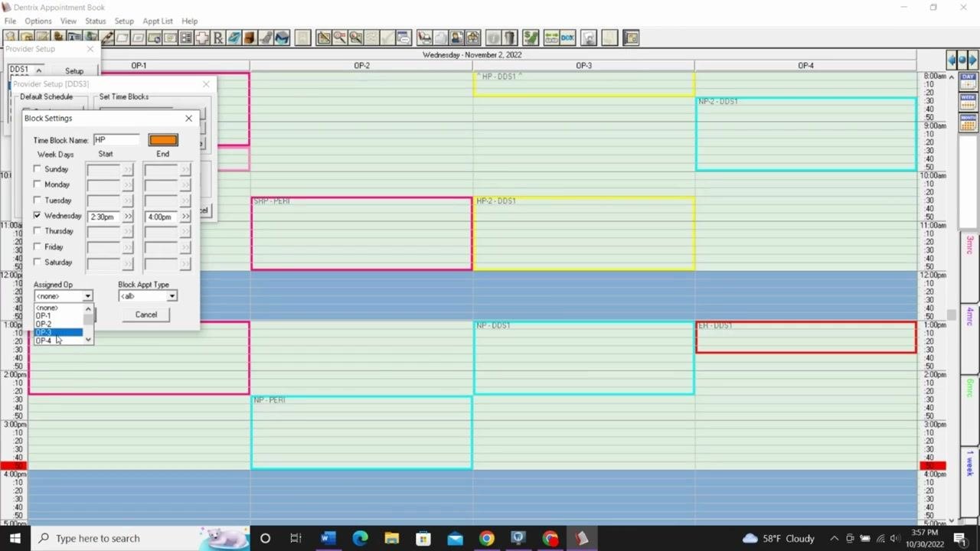The height and width of the screenshot is (551, 980).
Task: Expand the Block Appt Type dropdown
Action: coord(171,296)
